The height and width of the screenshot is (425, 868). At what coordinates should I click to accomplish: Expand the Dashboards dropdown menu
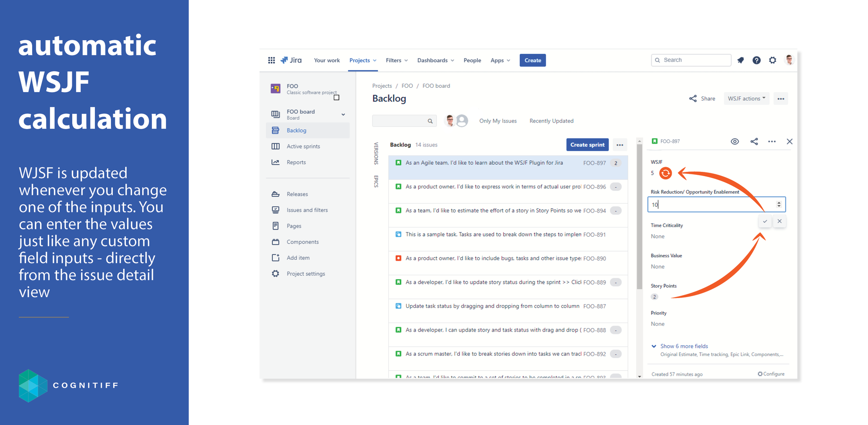coord(436,60)
